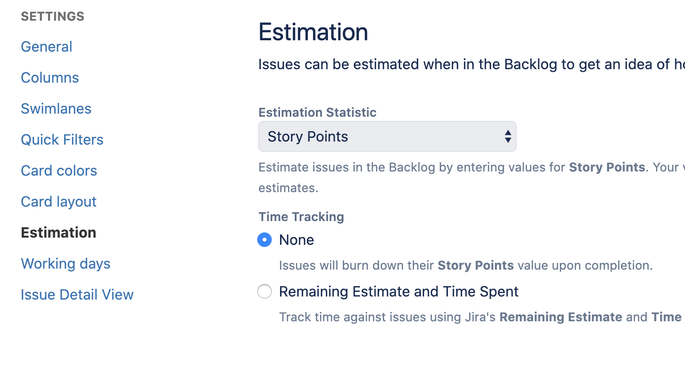Open Card layout settings

pyautogui.click(x=59, y=202)
